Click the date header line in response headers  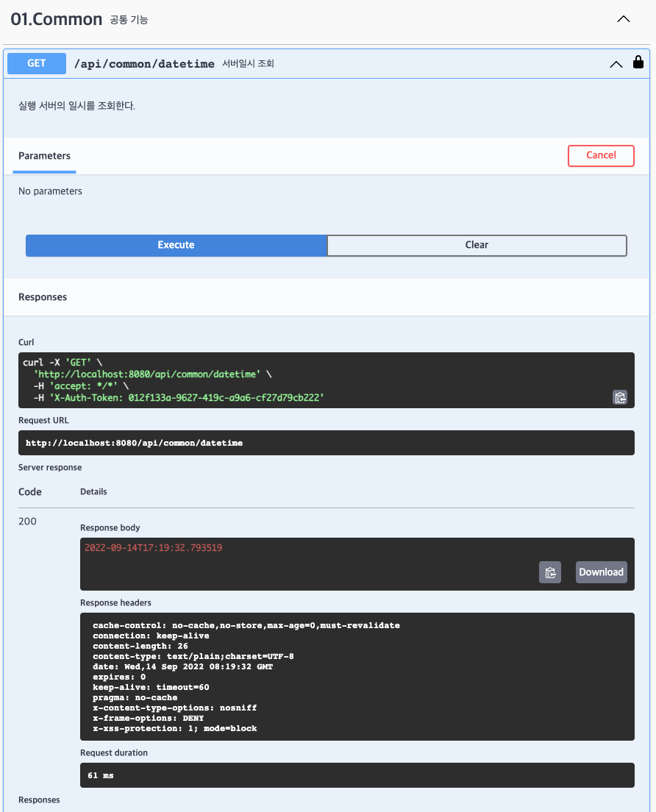tap(183, 666)
